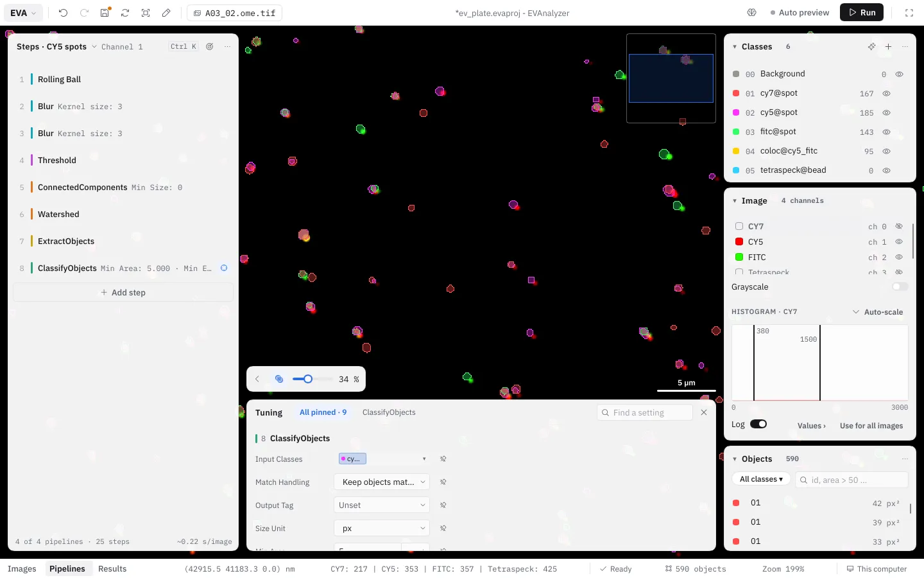Close the Tuning panel
The width and height of the screenshot is (924, 578).
704,412
